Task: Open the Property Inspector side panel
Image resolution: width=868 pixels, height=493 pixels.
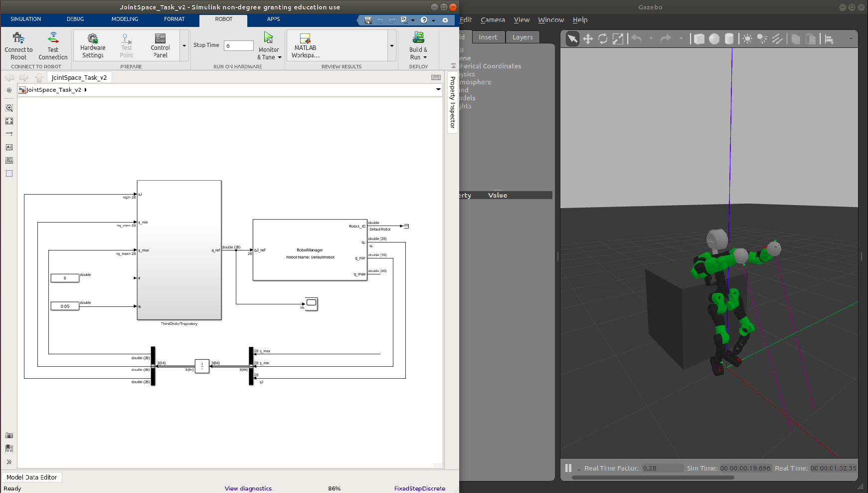Action: click(x=453, y=102)
